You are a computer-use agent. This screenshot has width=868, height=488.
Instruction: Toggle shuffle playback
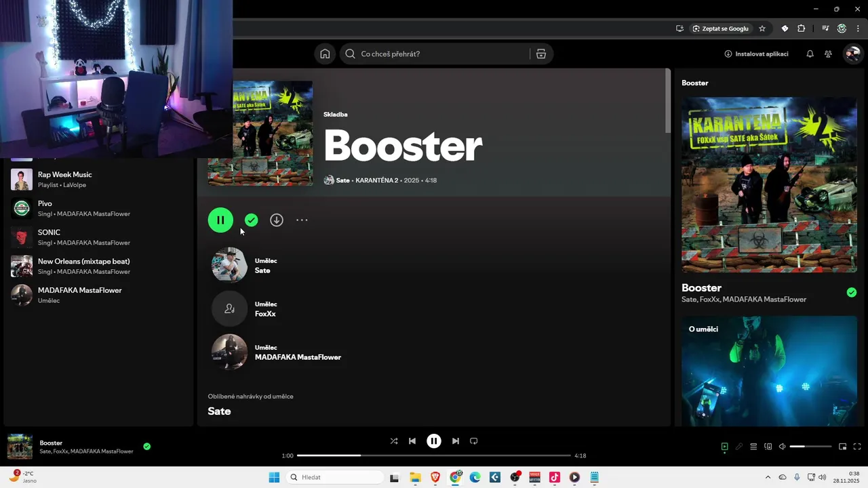[x=394, y=441]
